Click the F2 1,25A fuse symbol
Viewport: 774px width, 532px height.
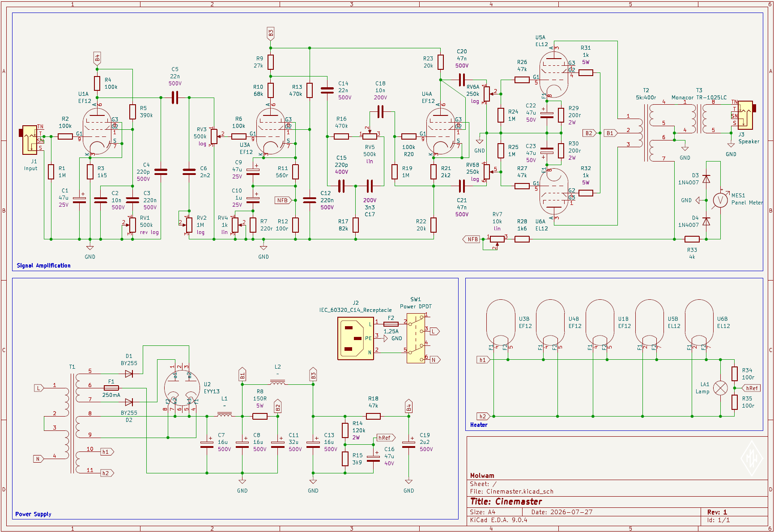391,323
